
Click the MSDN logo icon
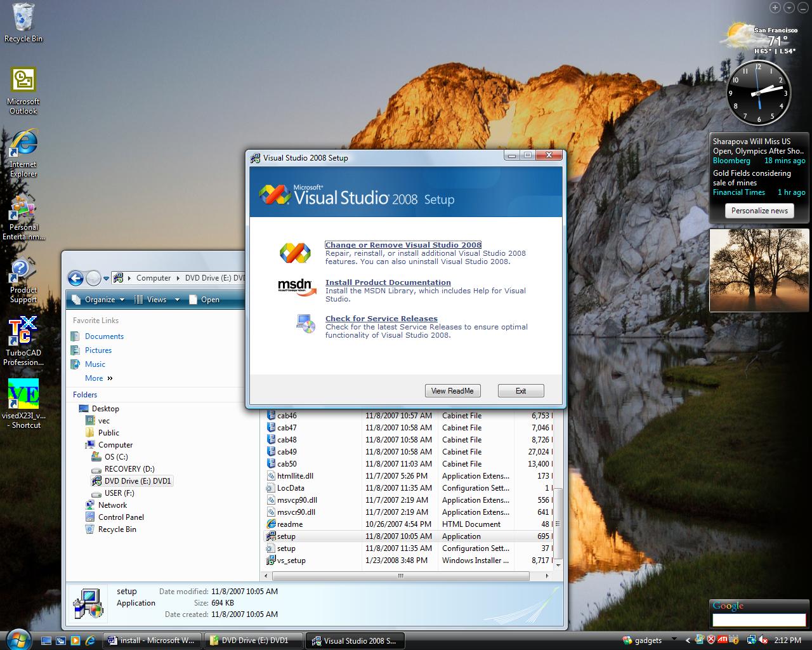click(x=296, y=287)
